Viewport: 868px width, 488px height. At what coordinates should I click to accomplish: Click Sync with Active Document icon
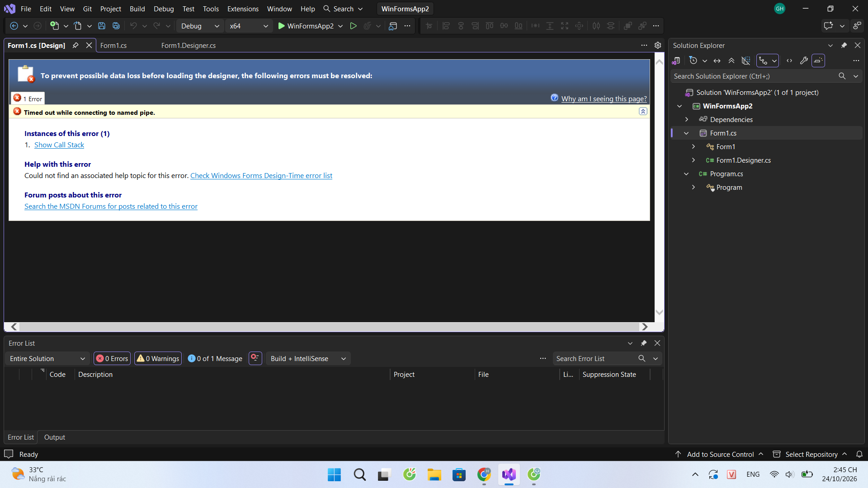click(x=717, y=61)
